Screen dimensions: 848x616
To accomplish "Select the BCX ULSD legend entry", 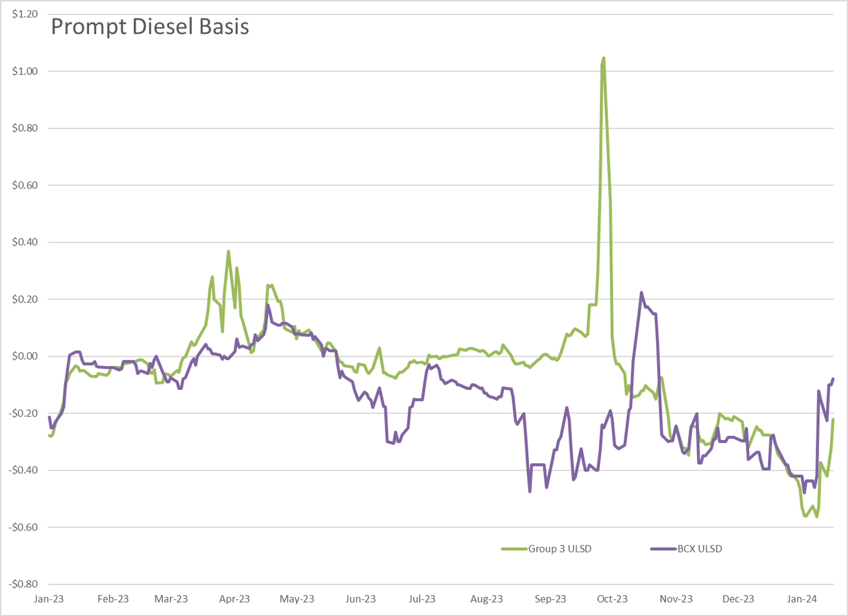I will click(x=687, y=549).
